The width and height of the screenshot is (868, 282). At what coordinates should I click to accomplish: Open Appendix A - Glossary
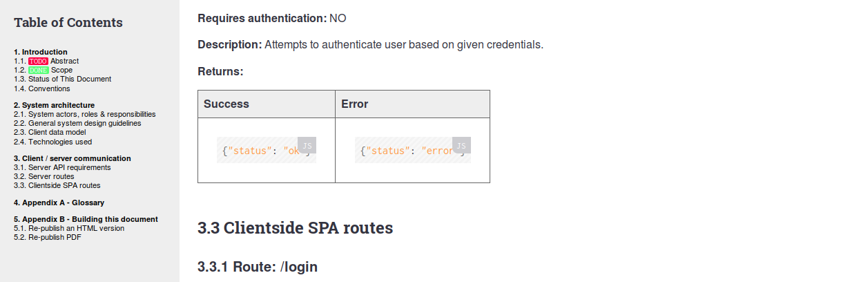(59, 203)
